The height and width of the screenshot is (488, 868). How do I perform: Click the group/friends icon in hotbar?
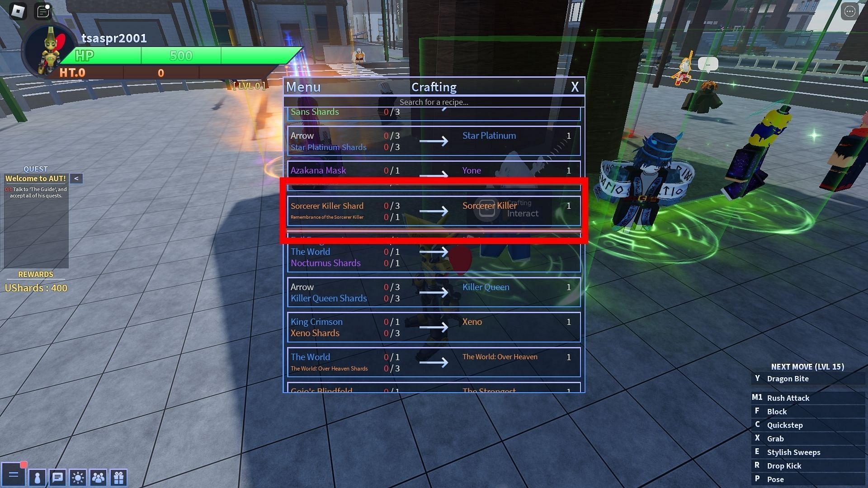(x=99, y=477)
